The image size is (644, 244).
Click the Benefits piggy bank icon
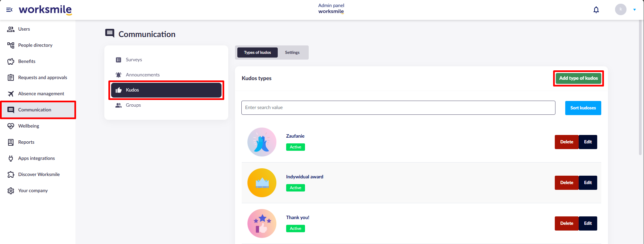pos(11,61)
